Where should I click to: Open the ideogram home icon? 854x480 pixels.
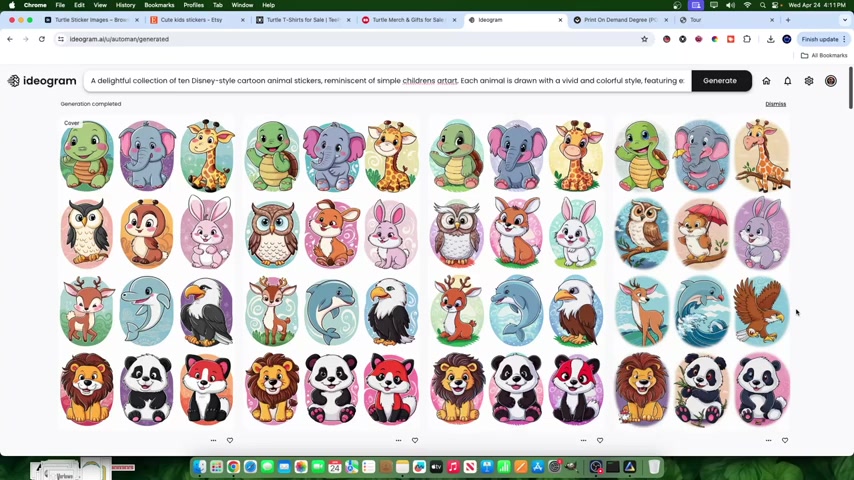coord(766,81)
